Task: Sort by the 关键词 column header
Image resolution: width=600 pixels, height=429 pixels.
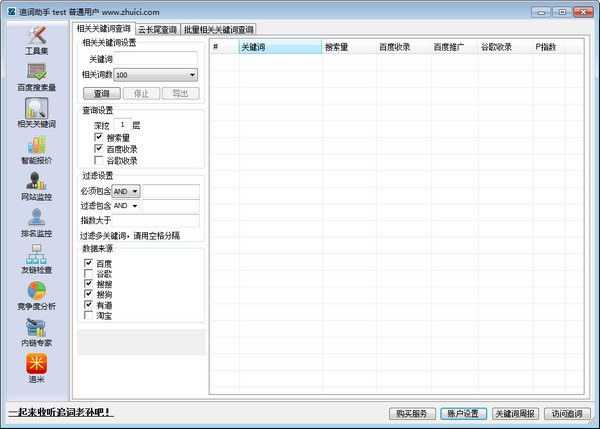Action: [x=280, y=47]
